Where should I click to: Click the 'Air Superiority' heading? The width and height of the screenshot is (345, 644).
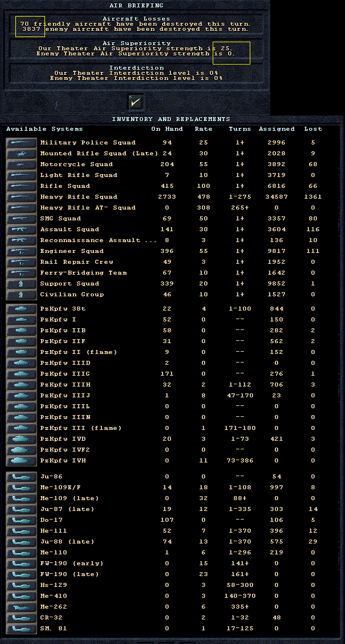[x=136, y=43]
